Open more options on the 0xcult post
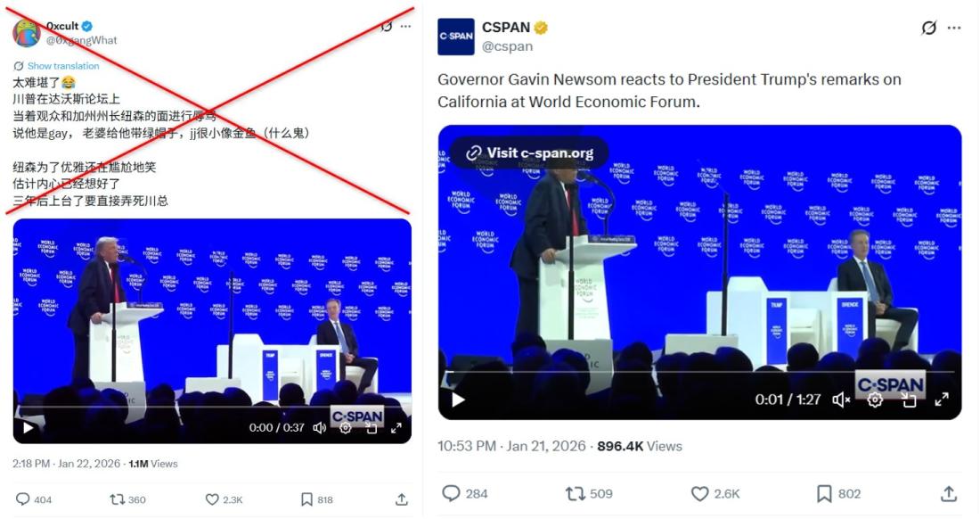The width and height of the screenshot is (980, 519). tap(405, 26)
